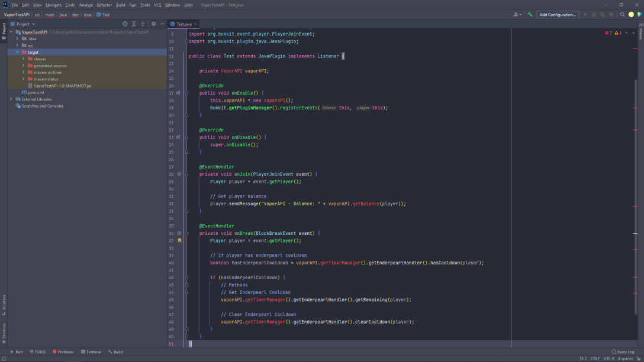The height and width of the screenshot is (362, 644).
Task: Expand the External Libraries node
Action: (11, 99)
